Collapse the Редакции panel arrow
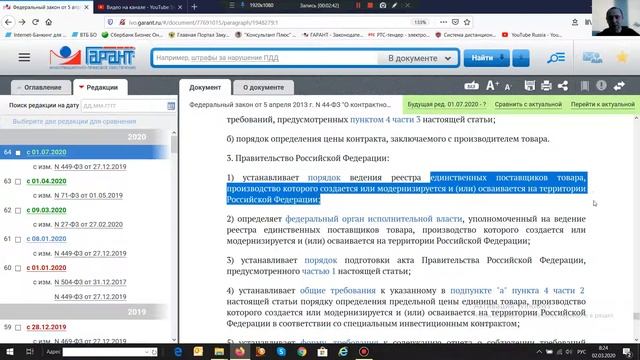The height and width of the screenshot is (360, 640). point(81,87)
